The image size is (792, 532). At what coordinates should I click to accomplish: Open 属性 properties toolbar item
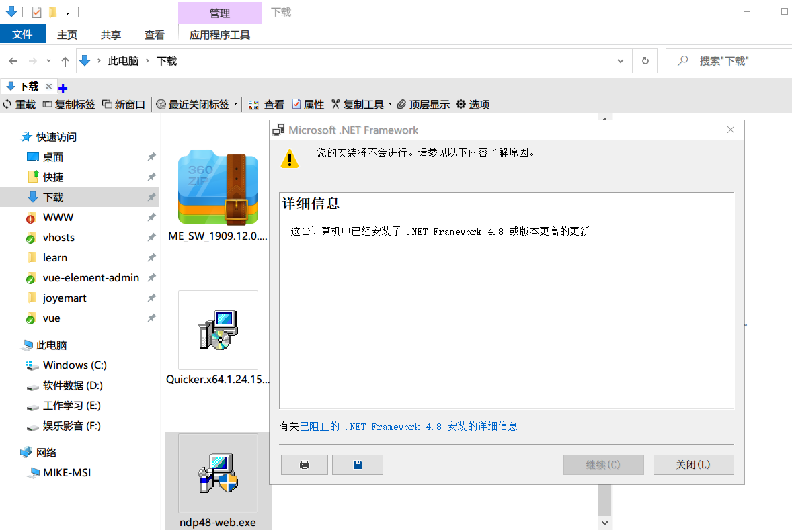tap(308, 105)
